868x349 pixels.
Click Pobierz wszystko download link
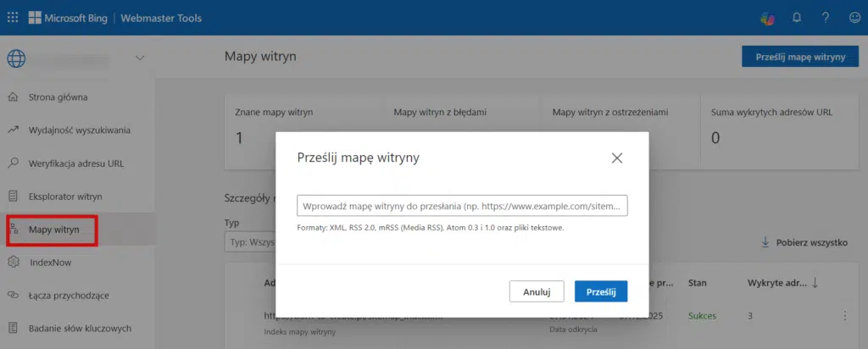(x=804, y=242)
